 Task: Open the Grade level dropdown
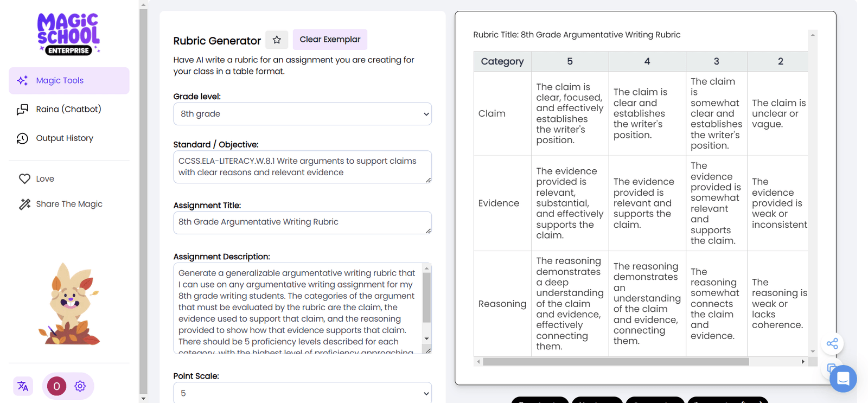tap(302, 114)
